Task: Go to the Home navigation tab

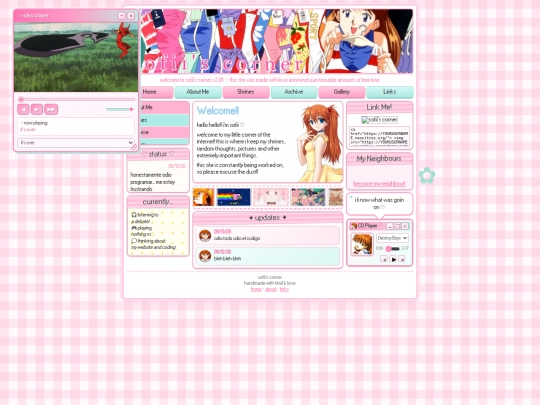Action: pos(156,92)
